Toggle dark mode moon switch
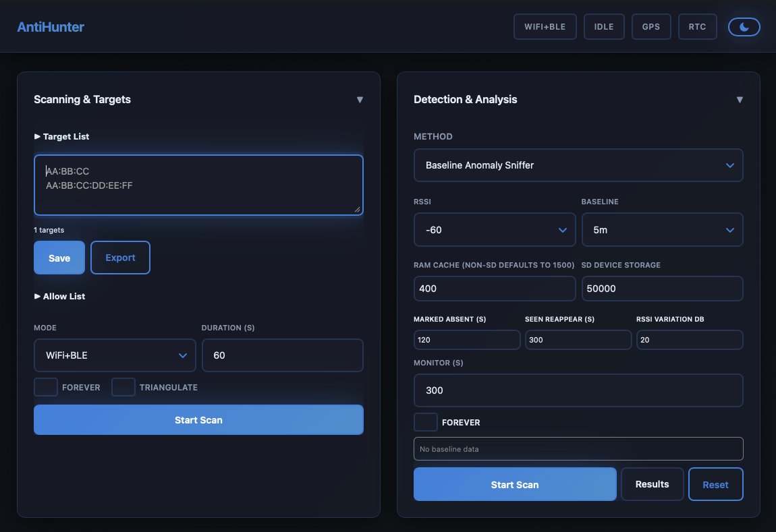 click(x=744, y=27)
